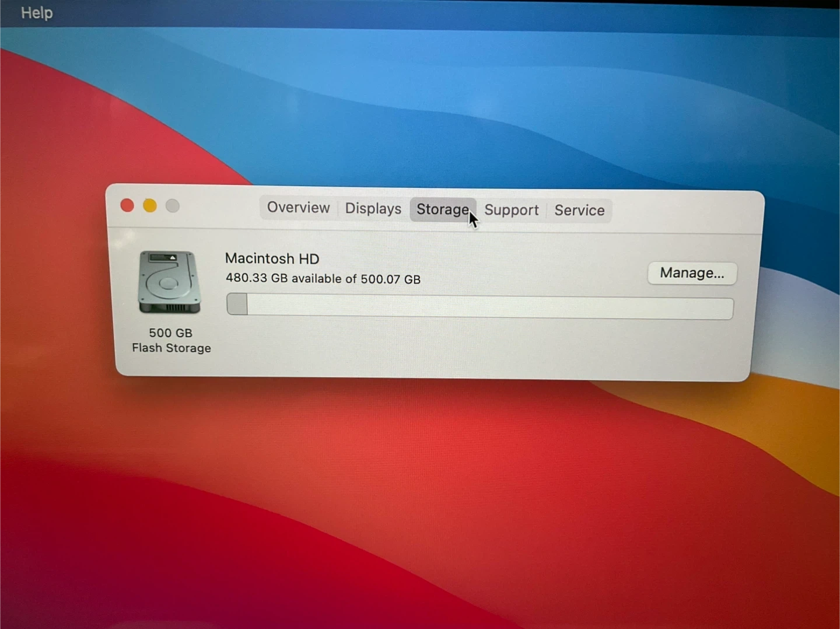The height and width of the screenshot is (629, 840).
Task: Click the Macintosh HD volume name
Action: (272, 258)
